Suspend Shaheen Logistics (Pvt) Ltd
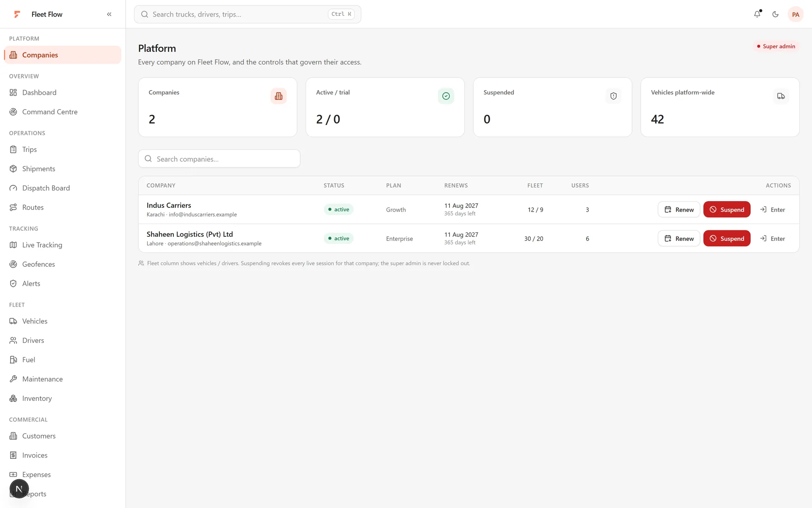 tap(727, 238)
